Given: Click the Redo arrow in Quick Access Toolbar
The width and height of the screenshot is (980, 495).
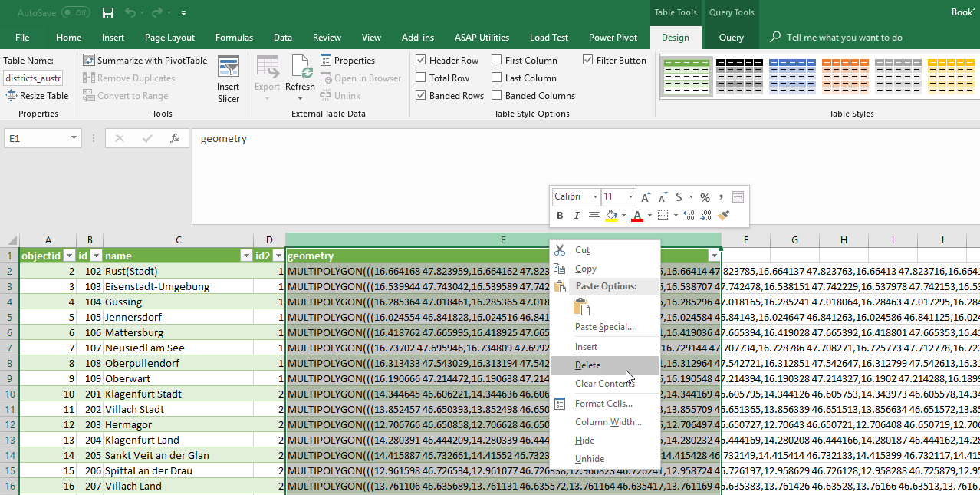Looking at the screenshot, I should (159, 13).
